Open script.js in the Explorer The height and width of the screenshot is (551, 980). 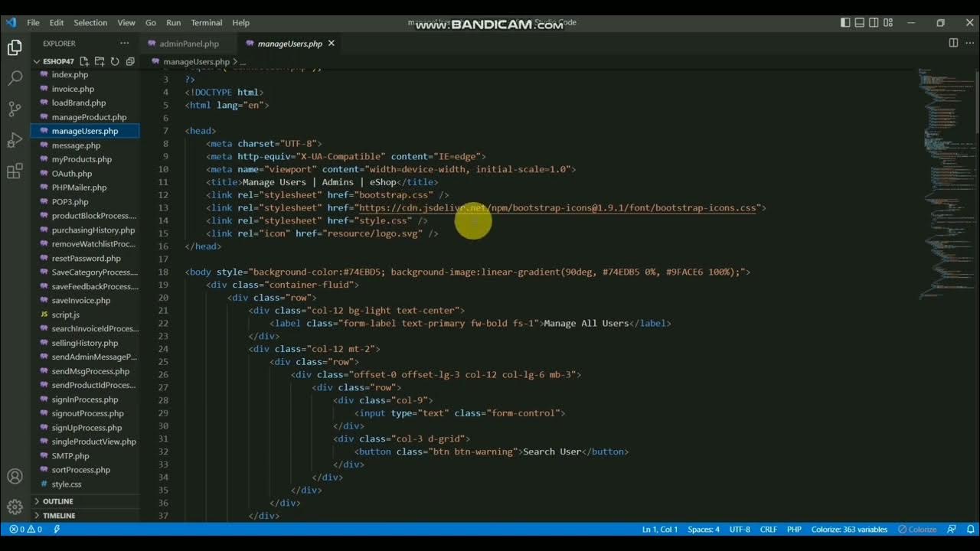click(x=65, y=315)
